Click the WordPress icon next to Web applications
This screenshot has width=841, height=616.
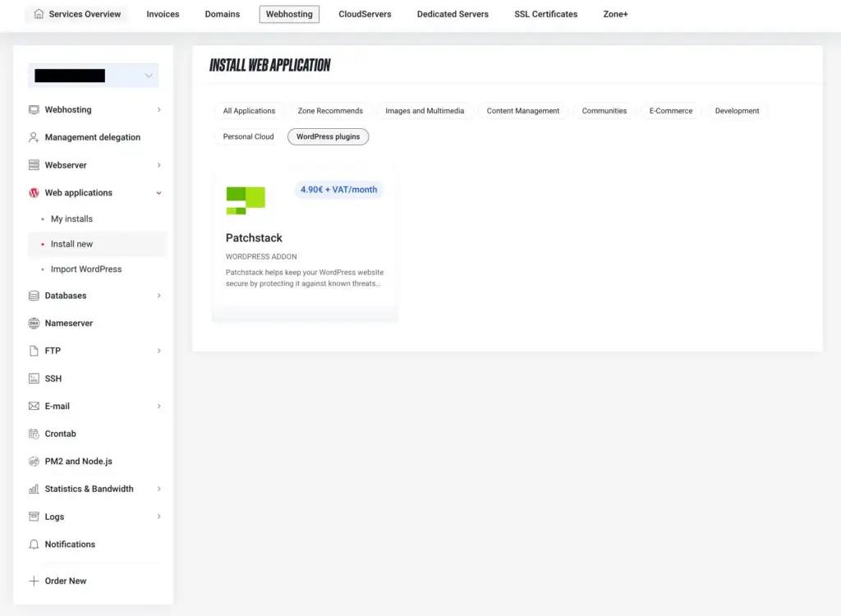[x=34, y=193]
